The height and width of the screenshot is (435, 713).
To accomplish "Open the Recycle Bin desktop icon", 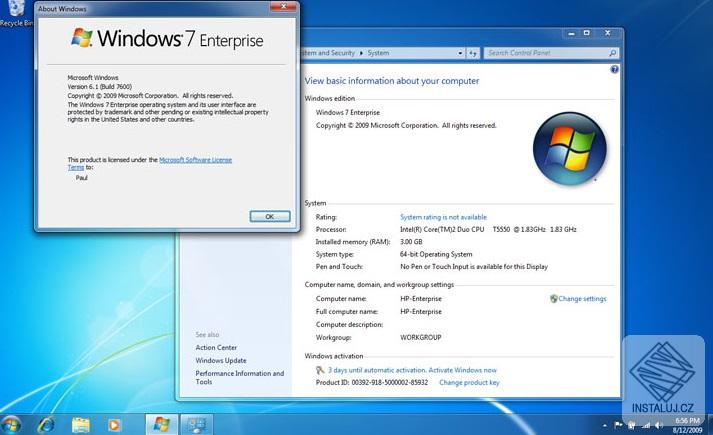I will tap(16, 14).
